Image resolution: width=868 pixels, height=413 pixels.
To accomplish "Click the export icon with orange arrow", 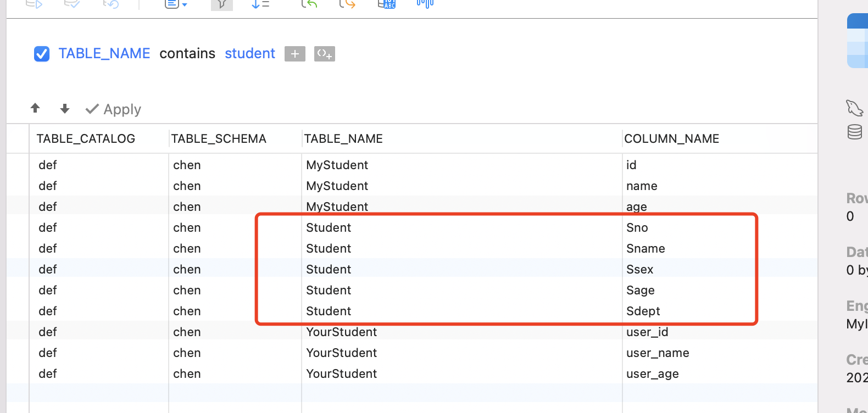I will [347, 4].
